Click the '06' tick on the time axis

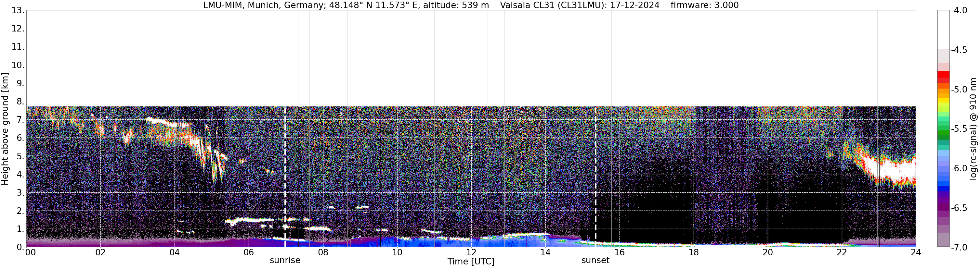[x=248, y=252]
